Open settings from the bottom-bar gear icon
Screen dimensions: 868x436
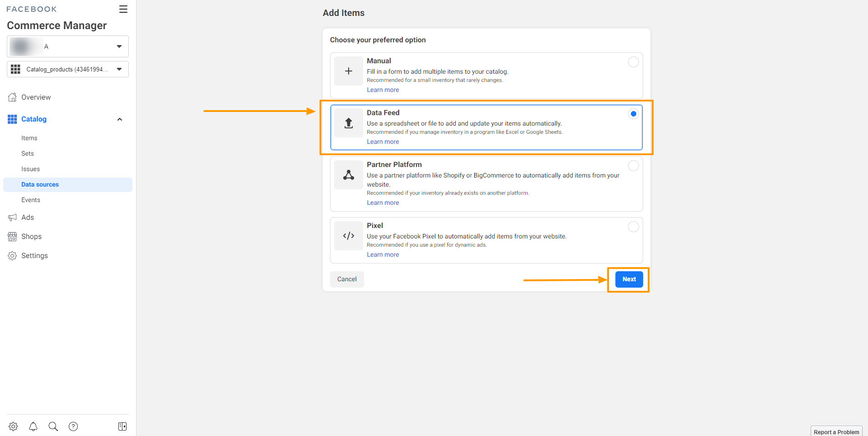[x=13, y=426]
